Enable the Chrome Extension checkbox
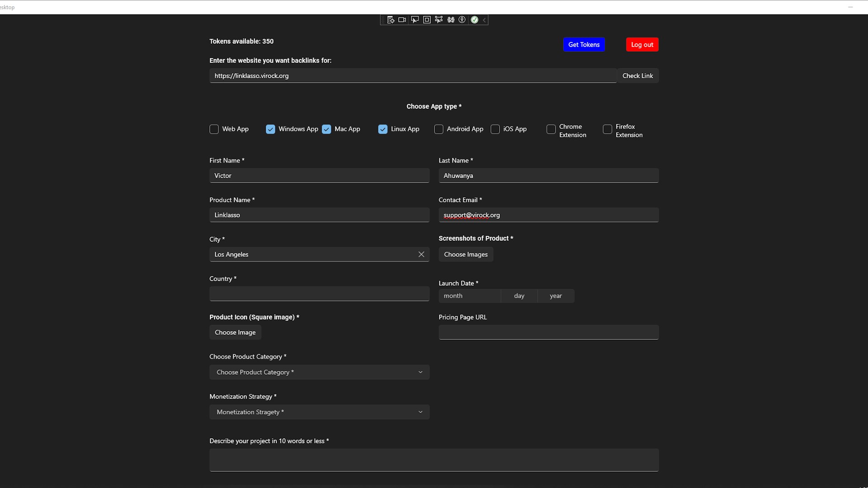868x488 pixels. tap(551, 129)
